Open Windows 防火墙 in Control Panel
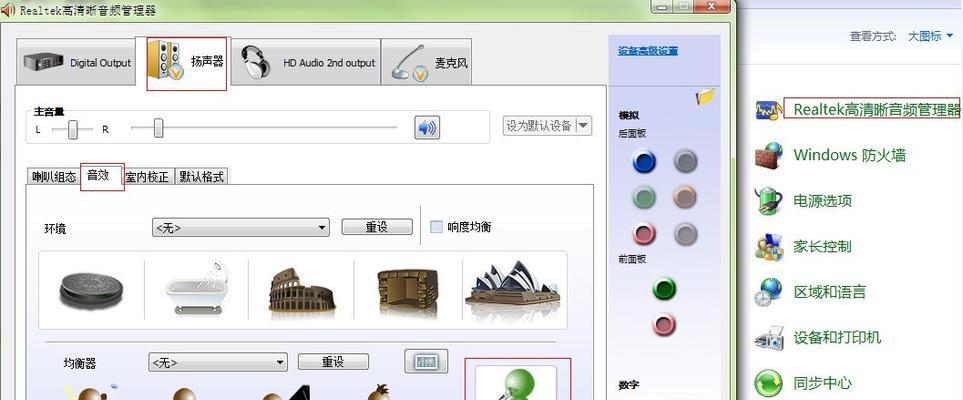This screenshot has height=400, width=963. 849,155
